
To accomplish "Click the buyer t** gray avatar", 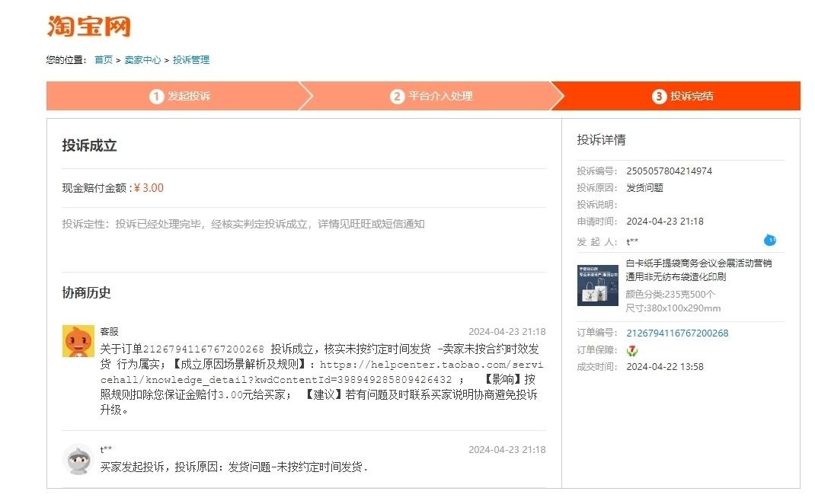I will click(78, 459).
